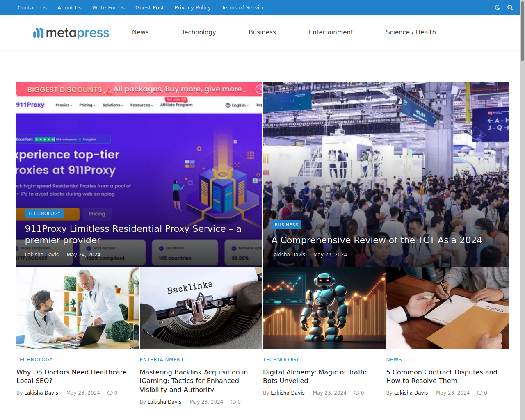Select the Technology menu item
525x420 pixels.
[199, 32]
